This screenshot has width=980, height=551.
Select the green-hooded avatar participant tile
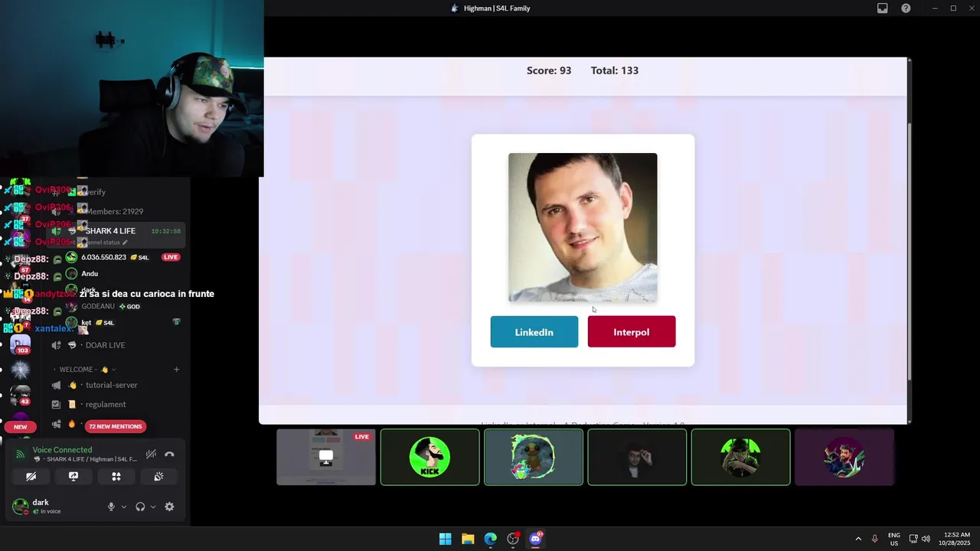740,457
